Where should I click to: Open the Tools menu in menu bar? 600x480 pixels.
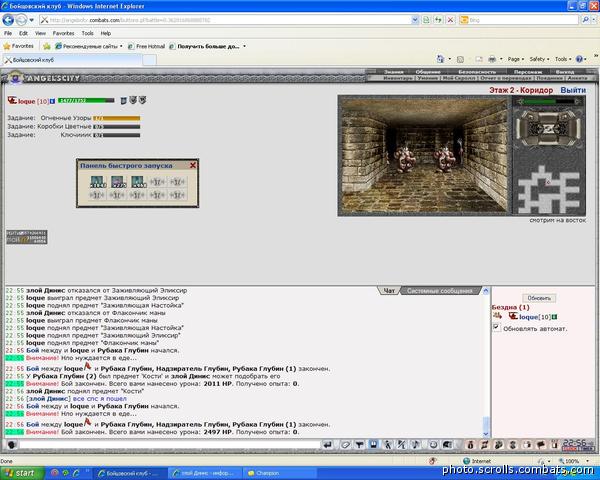click(x=87, y=33)
